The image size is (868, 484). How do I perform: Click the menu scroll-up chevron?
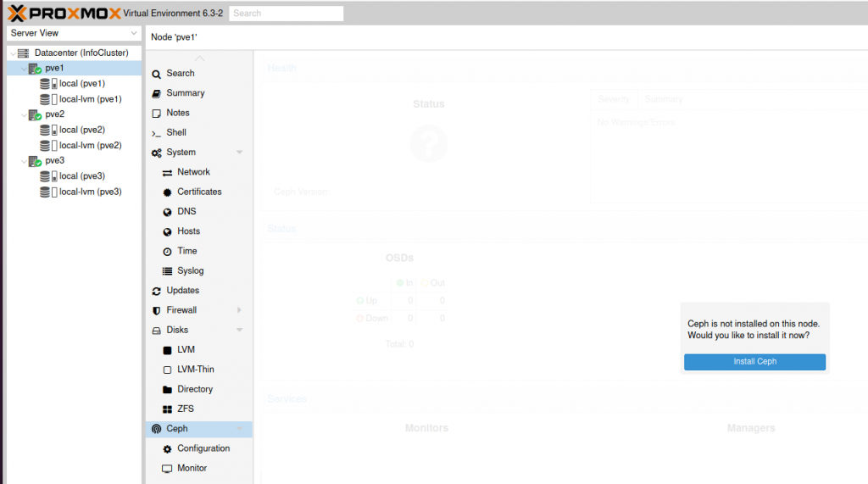199,58
